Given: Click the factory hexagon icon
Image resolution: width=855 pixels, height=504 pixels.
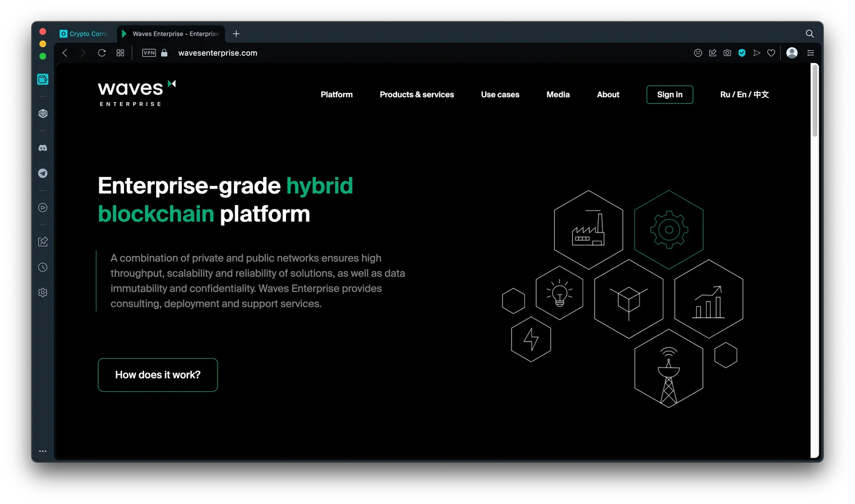Looking at the screenshot, I should coord(588,230).
